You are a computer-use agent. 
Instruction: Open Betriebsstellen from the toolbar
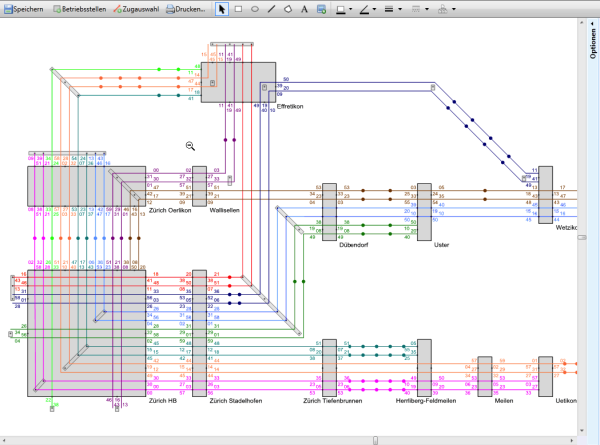click(81, 8)
